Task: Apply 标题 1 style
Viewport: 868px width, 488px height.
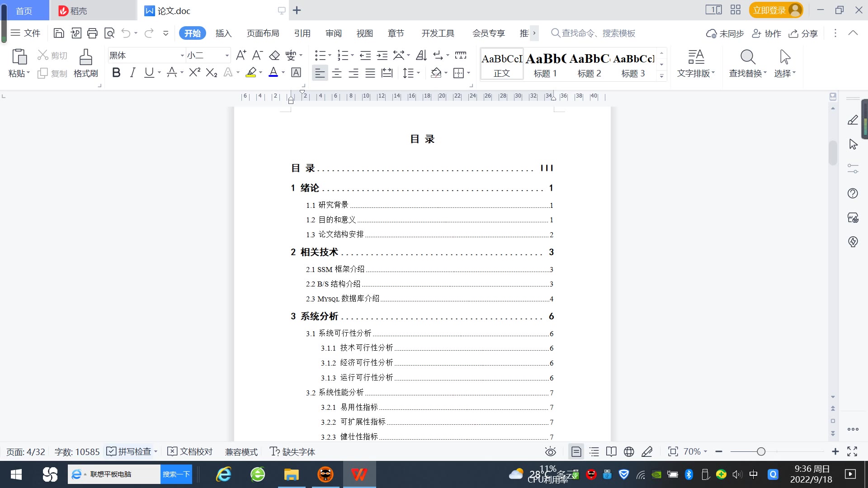Action: click(x=545, y=65)
